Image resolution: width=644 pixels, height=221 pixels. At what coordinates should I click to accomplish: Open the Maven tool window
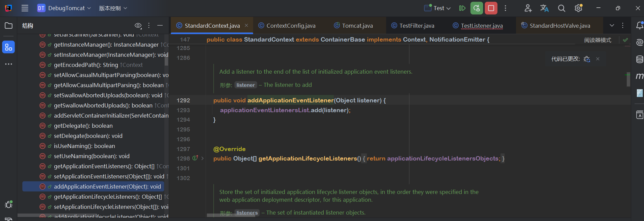[x=639, y=76]
